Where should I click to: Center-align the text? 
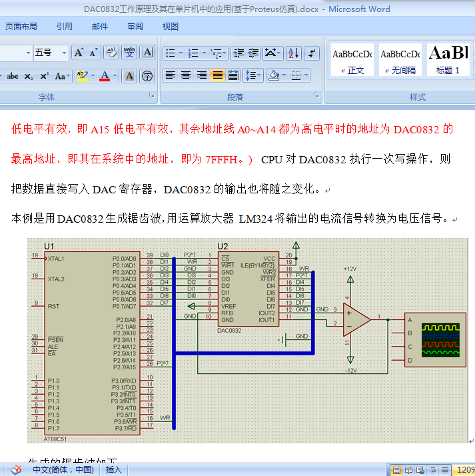coord(186,75)
